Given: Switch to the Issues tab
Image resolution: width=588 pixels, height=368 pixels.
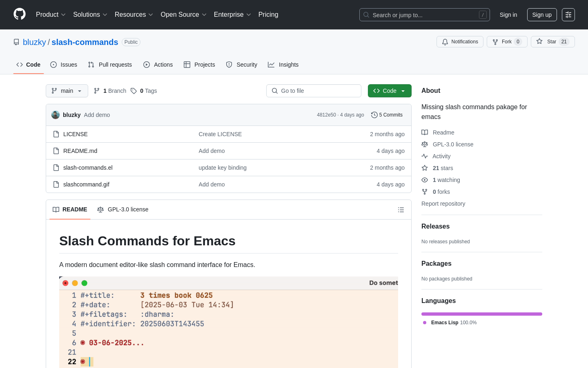Looking at the screenshot, I should pos(64,65).
